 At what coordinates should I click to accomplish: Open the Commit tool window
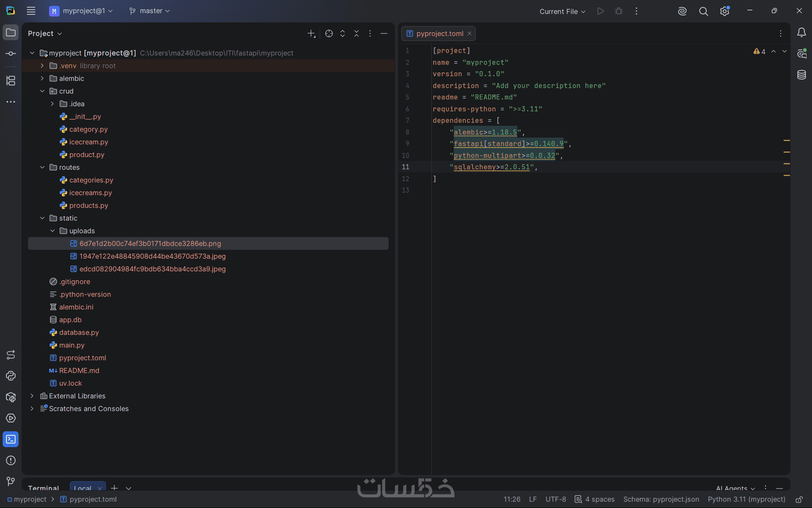(x=11, y=54)
